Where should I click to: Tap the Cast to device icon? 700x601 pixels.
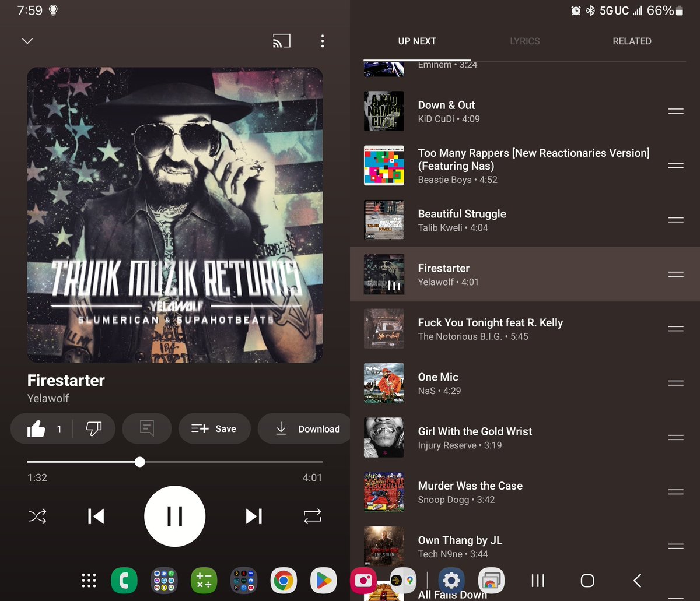coord(282,41)
